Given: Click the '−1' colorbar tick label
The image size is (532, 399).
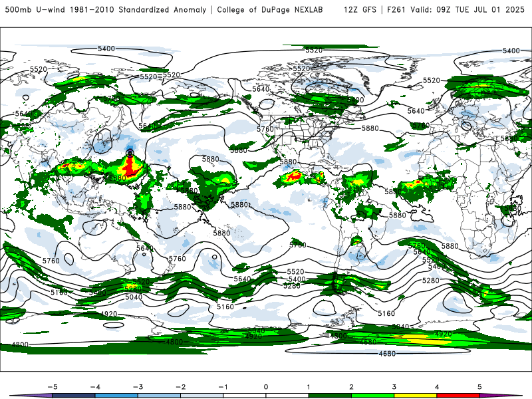Looking at the screenshot, I should click(223, 387).
